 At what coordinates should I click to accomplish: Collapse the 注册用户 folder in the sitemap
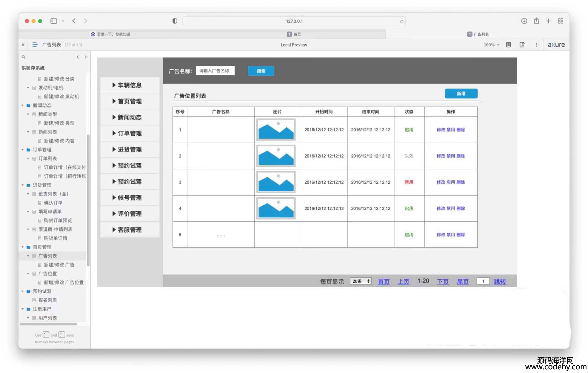tap(22, 309)
